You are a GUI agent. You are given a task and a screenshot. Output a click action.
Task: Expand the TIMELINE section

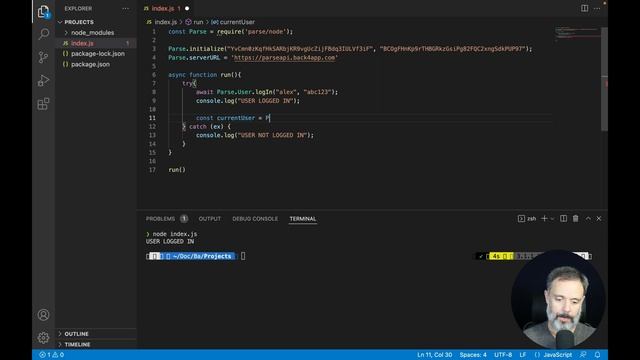[x=77, y=344]
